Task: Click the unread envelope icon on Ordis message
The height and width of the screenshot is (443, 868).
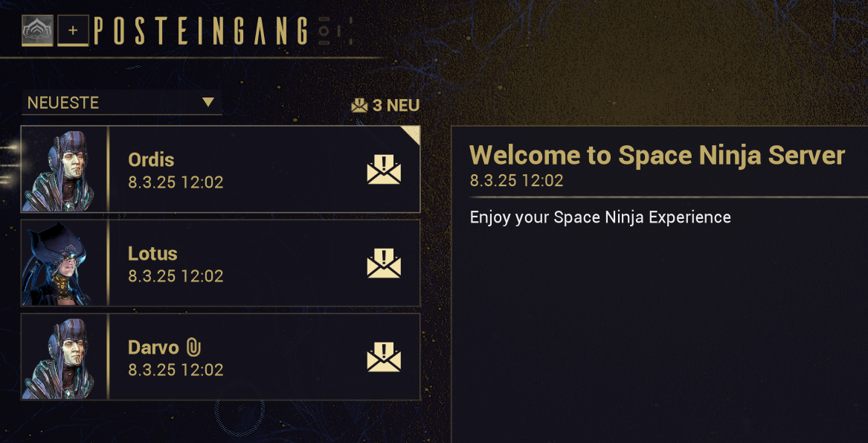Action: pyautogui.click(x=384, y=170)
